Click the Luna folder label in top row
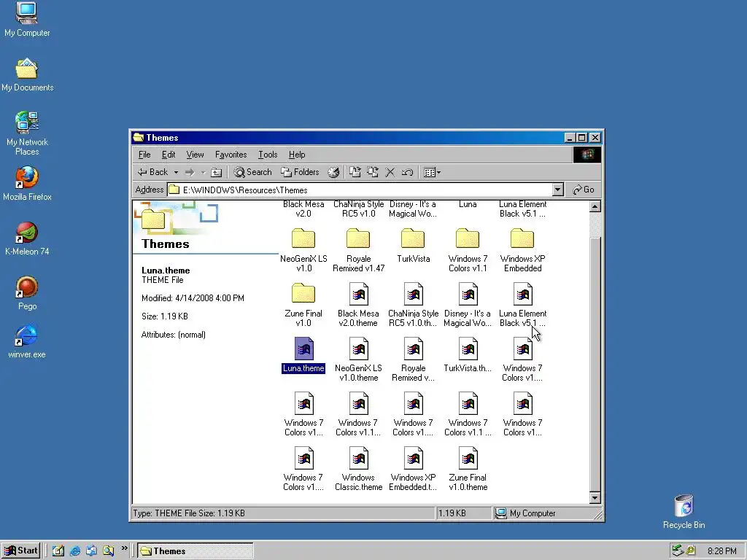 click(468, 204)
